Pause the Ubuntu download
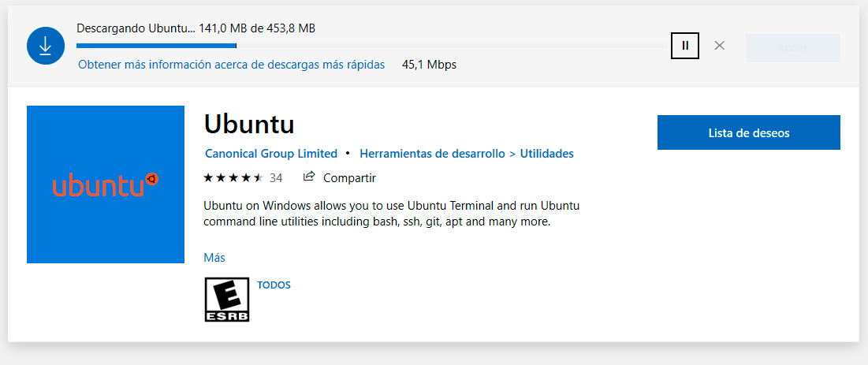 (685, 46)
